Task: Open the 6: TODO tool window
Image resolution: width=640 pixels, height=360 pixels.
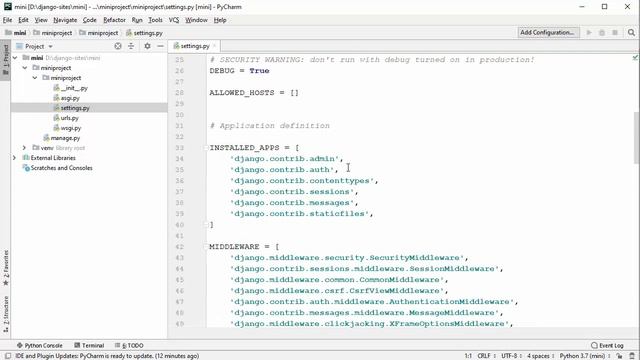Action: [129, 346]
